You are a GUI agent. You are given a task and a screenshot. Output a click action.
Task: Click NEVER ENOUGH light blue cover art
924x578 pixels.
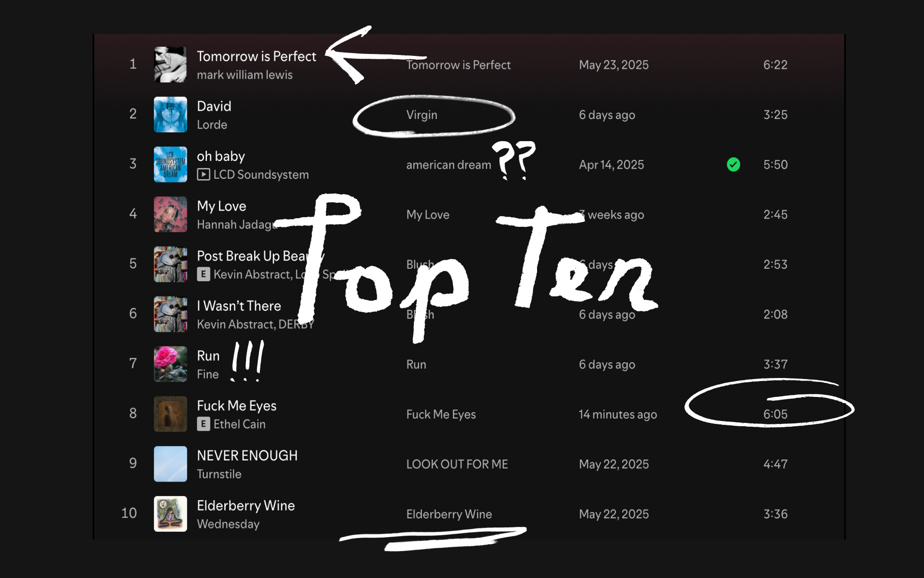point(170,464)
